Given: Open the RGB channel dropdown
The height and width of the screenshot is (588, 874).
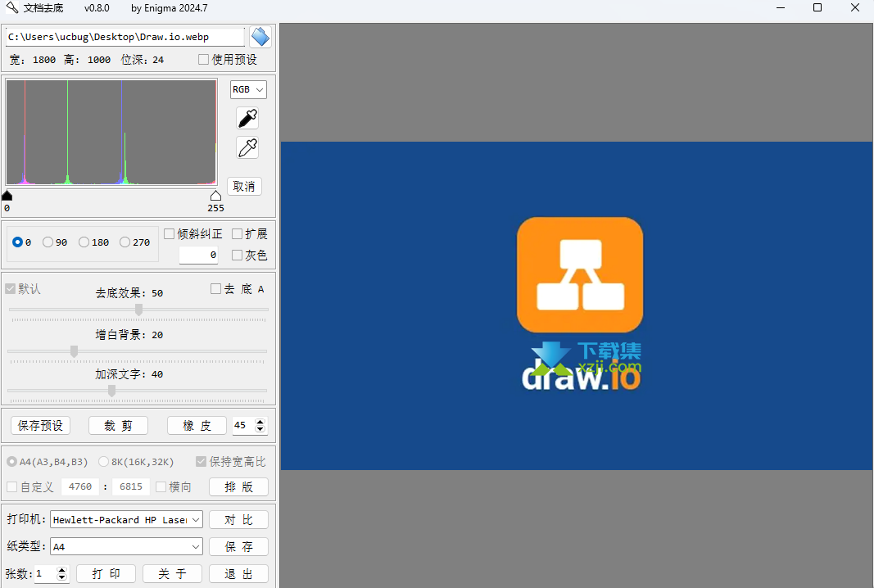Looking at the screenshot, I should pyautogui.click(x=248, y=90).
